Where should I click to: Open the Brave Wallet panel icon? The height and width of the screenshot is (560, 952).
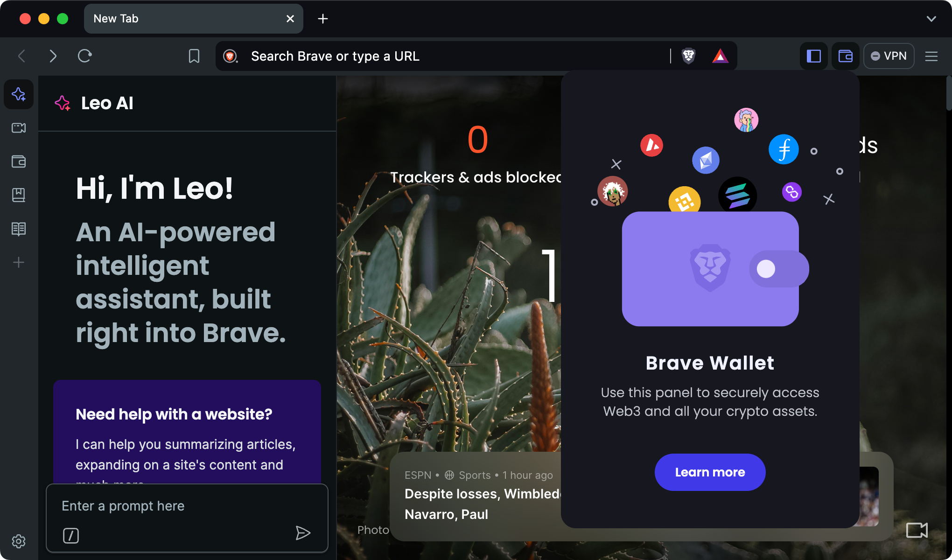845,56
